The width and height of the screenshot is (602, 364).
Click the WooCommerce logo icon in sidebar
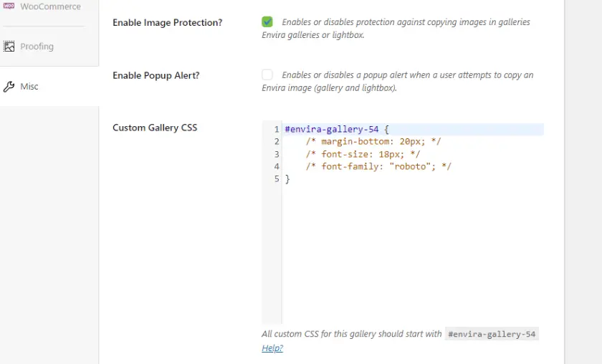(9, 6)
